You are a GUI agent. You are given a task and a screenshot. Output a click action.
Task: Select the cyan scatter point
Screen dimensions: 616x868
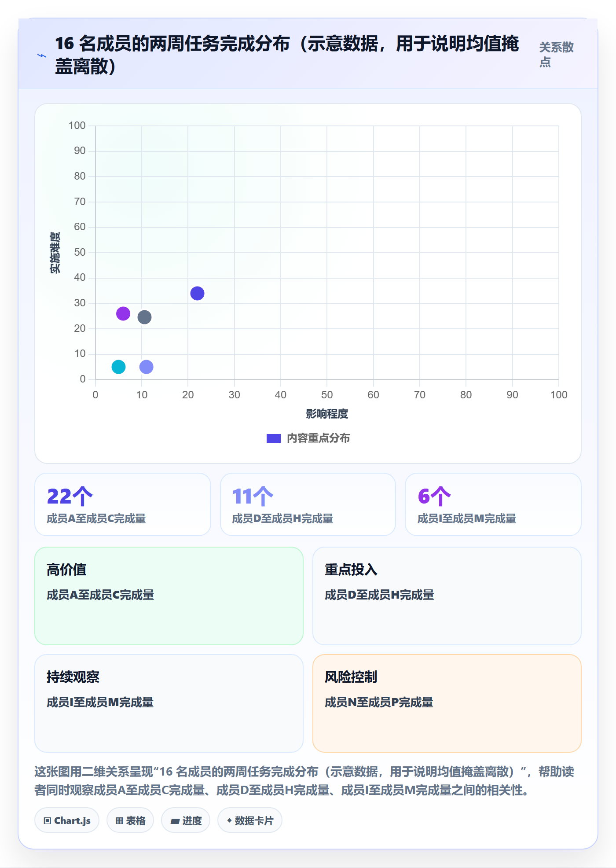pyautogui.click(x=118, y=367)
